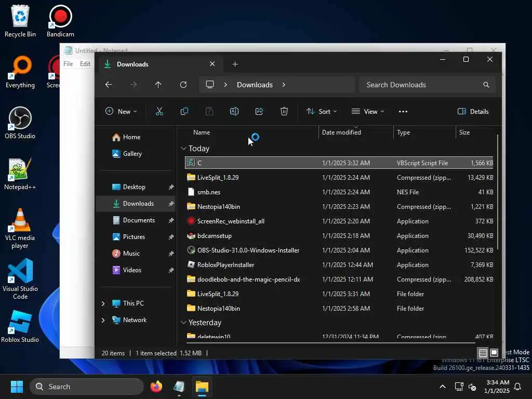The width and height of the screenshot is (532, 399).
Task: Open Desktop in navigation pane
Action: click(x=137, y=187)
